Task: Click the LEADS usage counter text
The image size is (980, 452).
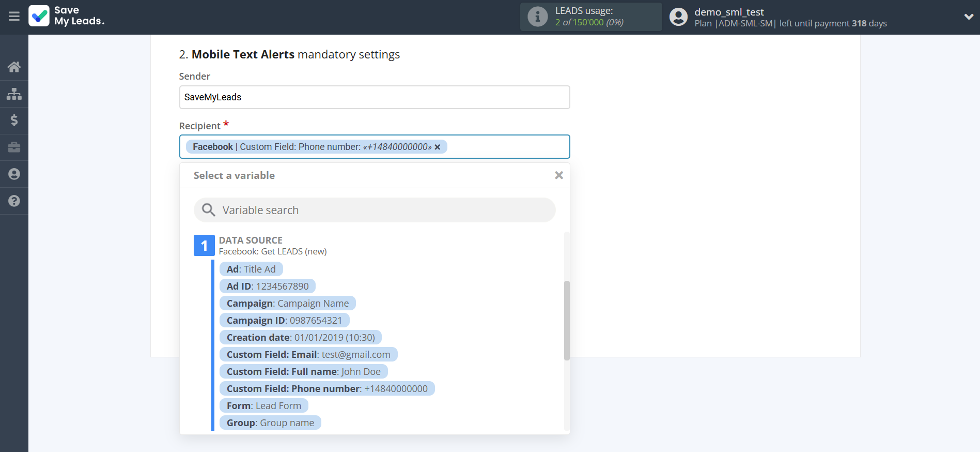Action: tap(589, 22)
